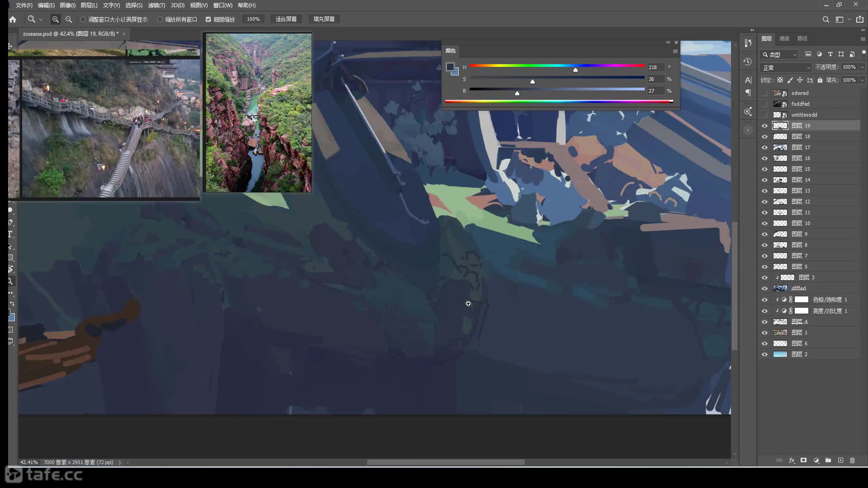
Task: Click the layer mask button in Layers panel
Action: pos(803,460)
